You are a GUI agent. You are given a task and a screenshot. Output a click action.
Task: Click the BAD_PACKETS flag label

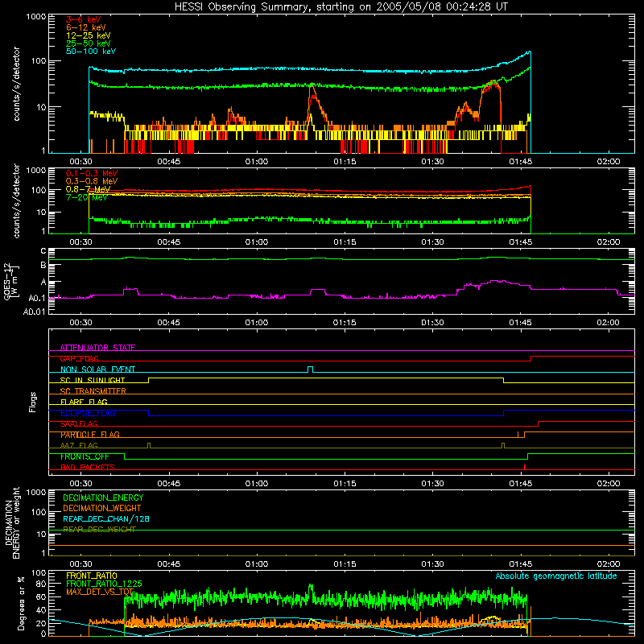87,467
